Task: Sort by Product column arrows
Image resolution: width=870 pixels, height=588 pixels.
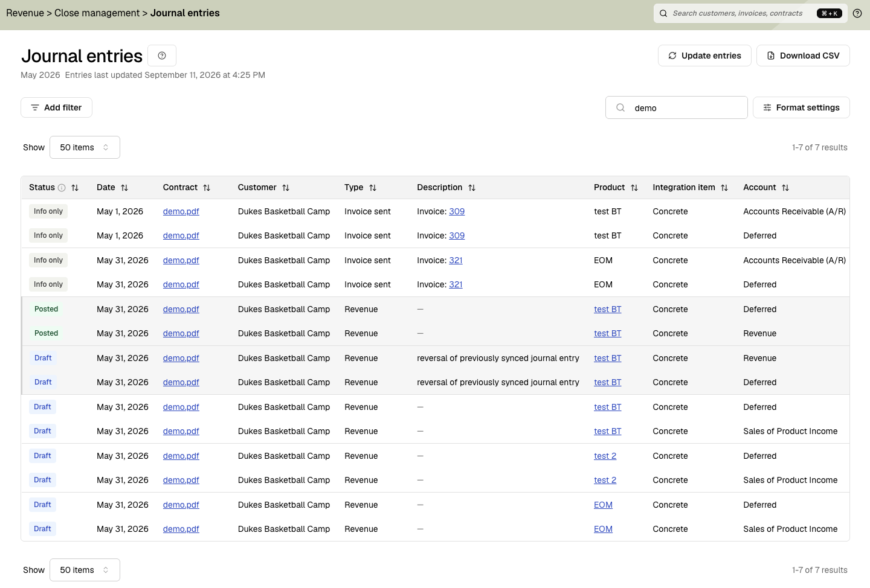Action: point(634,188)
